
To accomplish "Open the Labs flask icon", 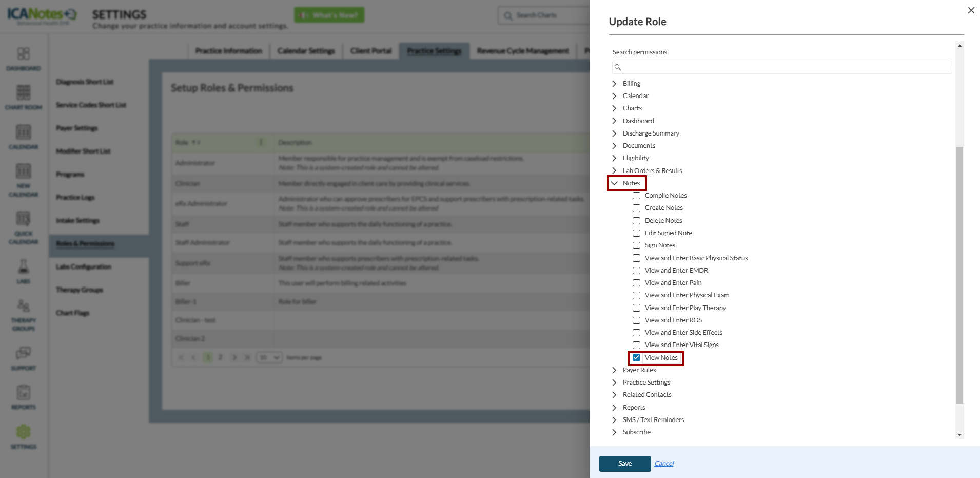I will [24, 266].
